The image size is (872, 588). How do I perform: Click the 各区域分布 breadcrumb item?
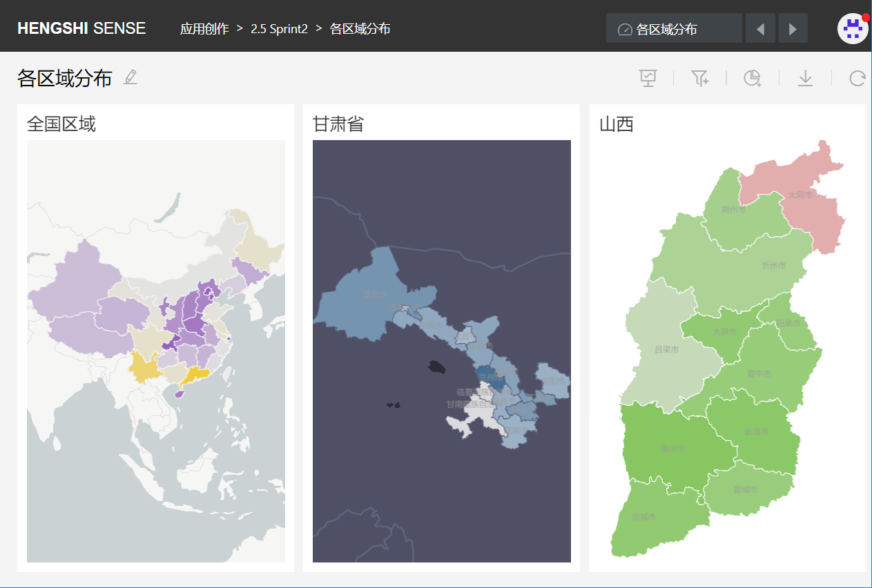coord(360,29)
